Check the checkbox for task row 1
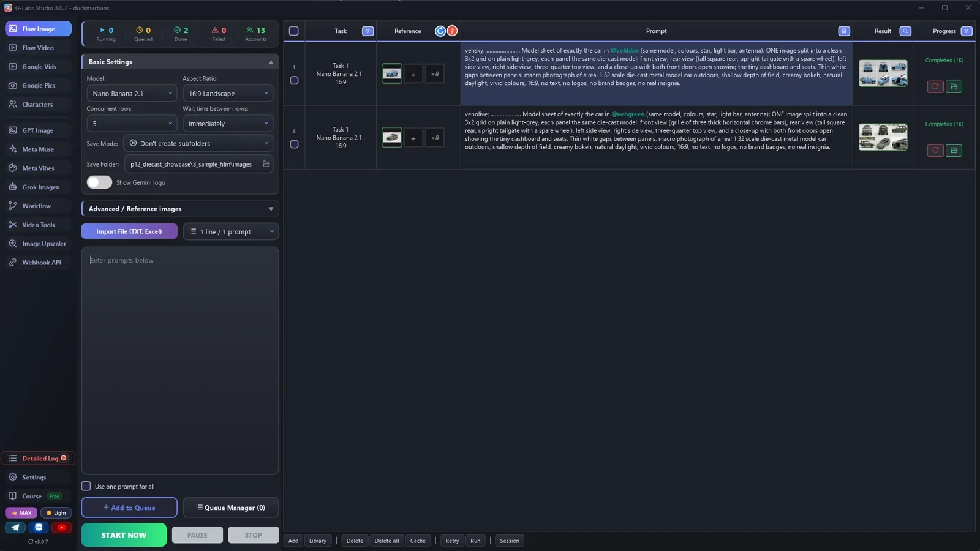The width and height of the screenshot is (980, 551). pyautogui.click(x=294, y=80)
